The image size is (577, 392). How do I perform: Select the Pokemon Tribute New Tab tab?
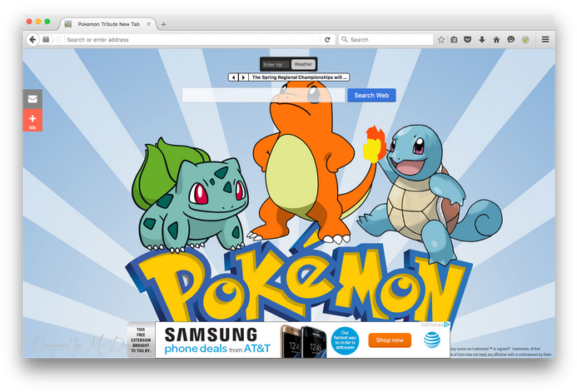tap(108, 24)
